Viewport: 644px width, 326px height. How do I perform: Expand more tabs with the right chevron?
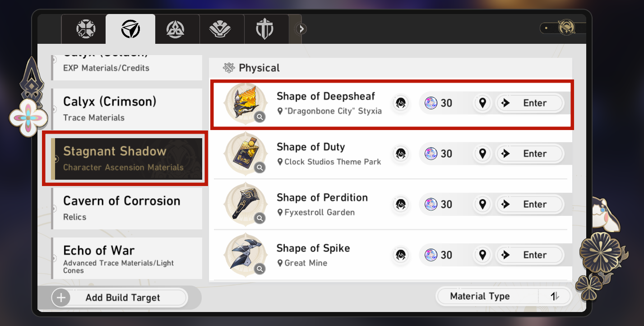(x=301, y=29)
